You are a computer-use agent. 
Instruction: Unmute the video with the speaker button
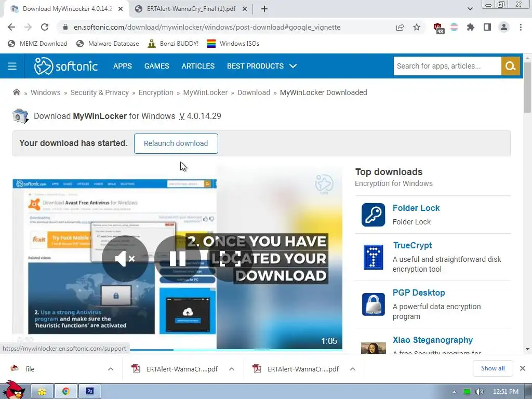tap(125, 259)
